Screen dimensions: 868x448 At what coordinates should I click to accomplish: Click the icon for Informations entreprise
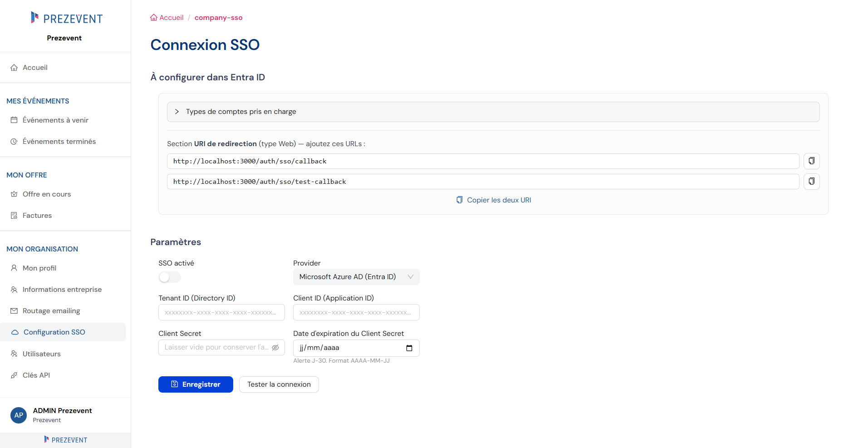coord(14,290)
